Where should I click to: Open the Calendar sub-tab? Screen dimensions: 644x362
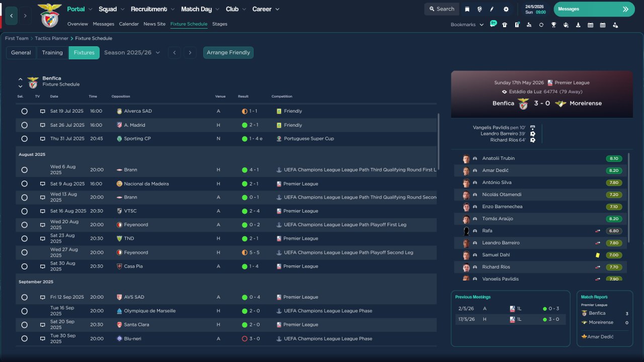click(x=129, y=24)
